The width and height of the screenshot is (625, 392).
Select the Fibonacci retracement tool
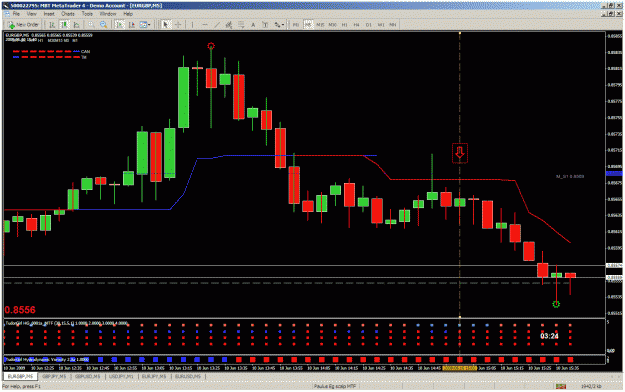[241, 25]
